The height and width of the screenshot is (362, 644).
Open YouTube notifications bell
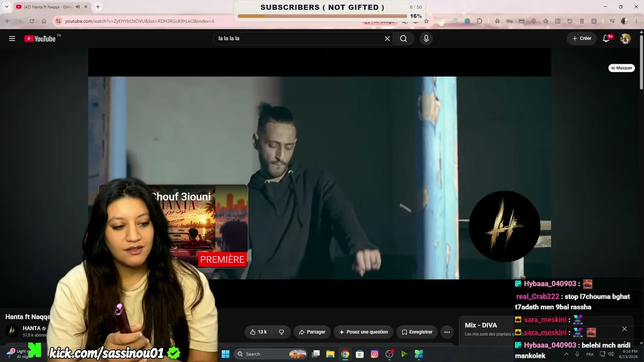click(x=606, y=39)
